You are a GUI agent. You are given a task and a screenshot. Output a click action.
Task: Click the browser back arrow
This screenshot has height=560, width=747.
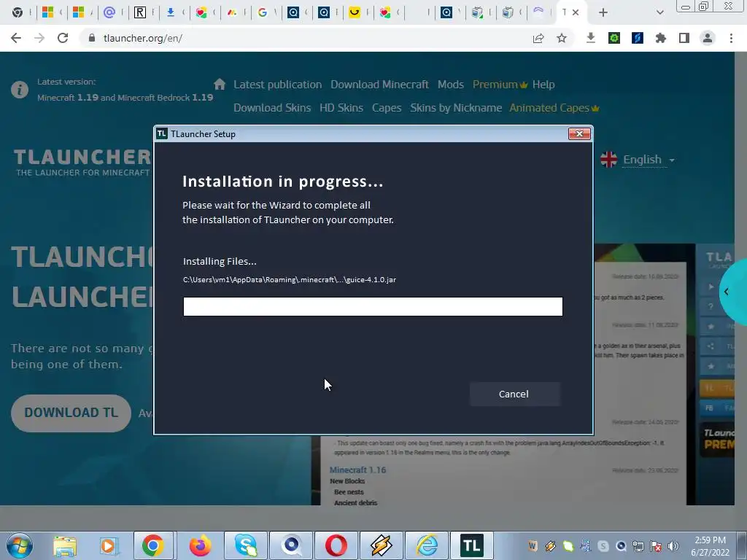pyautogui.click(x=16, y=38)
